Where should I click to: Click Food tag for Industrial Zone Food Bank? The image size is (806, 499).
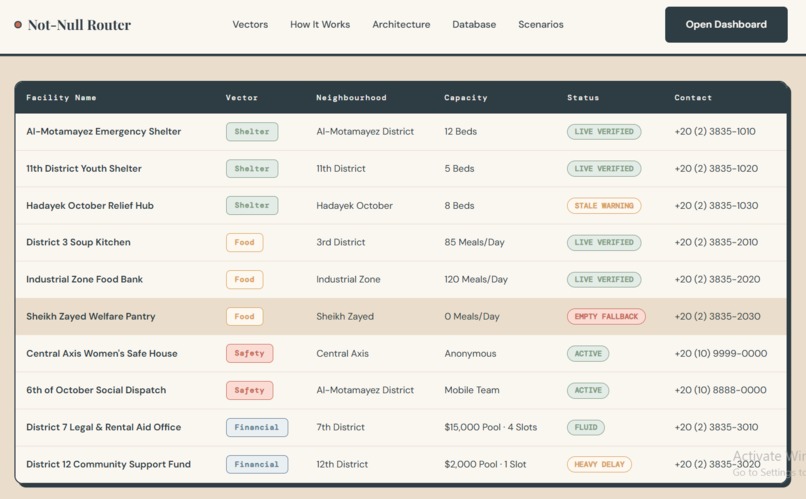pos(245,280)
